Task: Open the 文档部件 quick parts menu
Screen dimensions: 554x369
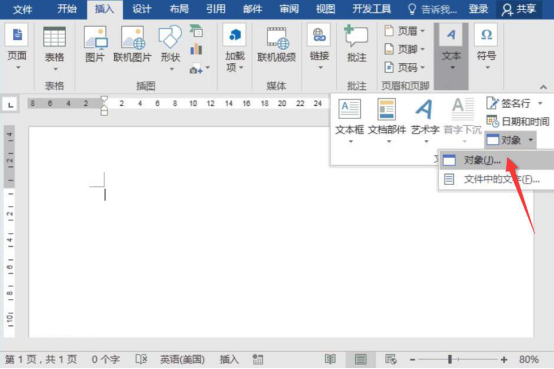Action: [387, 121]
